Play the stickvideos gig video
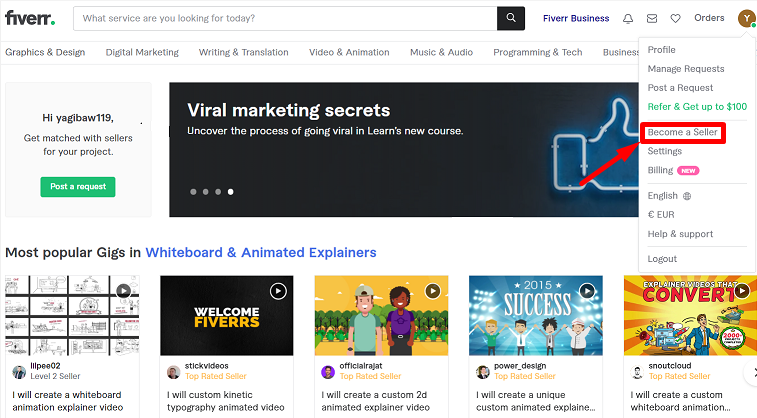Viewport: 757px width, 418px height. pyautogui.click(x=278, y=291)
